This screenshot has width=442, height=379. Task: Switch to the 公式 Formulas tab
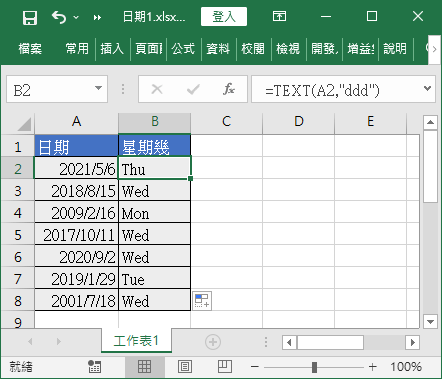tap(183, 49)
